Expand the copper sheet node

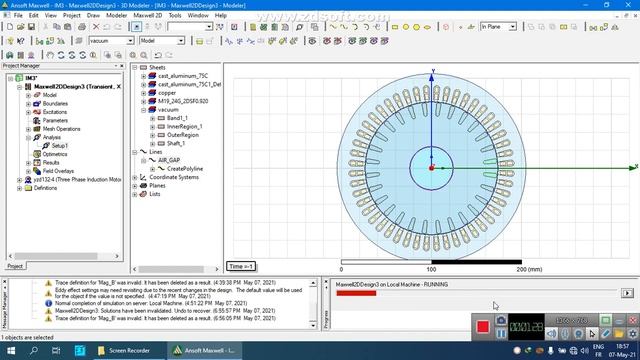144,93
